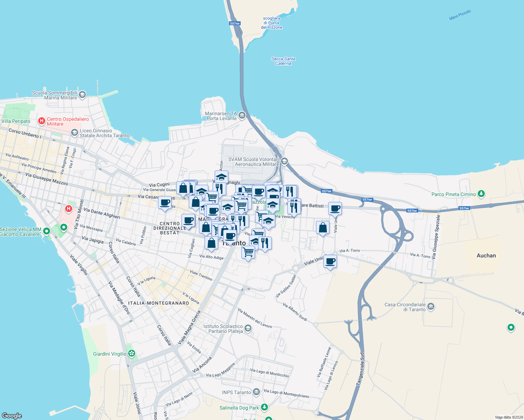The height and width of the screenshot is (420, 524).
Task: Click the Google logo
Action: pyautogui.click(x=13, y=415)
